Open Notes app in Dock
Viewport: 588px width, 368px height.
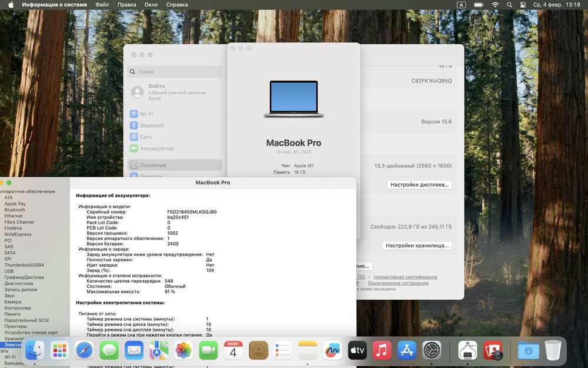tap(308, 351)
